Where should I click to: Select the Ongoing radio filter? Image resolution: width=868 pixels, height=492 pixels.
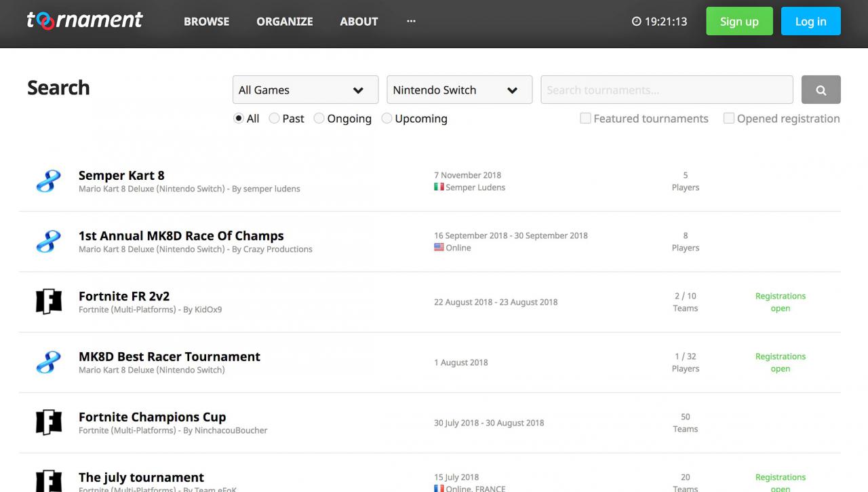tap(319, 118)
